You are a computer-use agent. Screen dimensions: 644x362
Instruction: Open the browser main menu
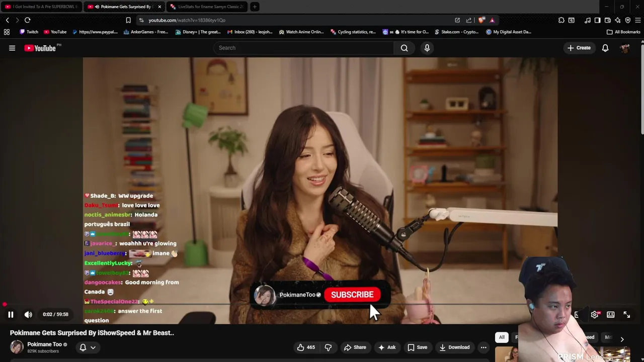click(x=638, y=20)
